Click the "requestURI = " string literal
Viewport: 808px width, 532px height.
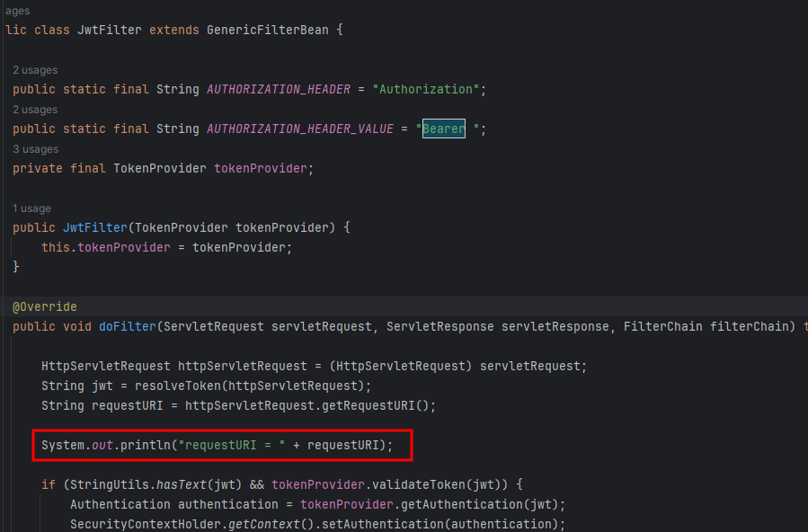click(231, 445)
